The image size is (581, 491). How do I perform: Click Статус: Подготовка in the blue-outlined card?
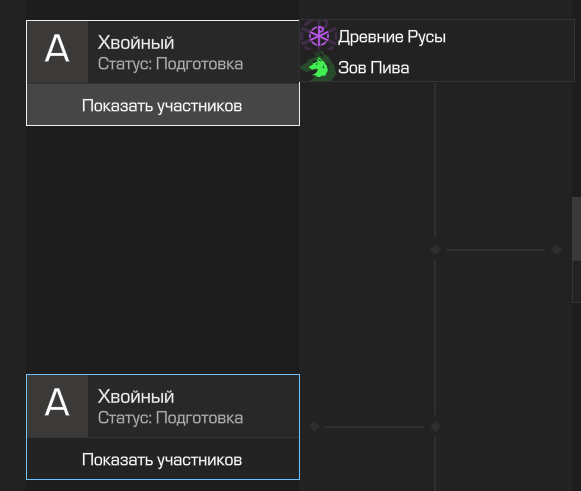tap(170, 418)
